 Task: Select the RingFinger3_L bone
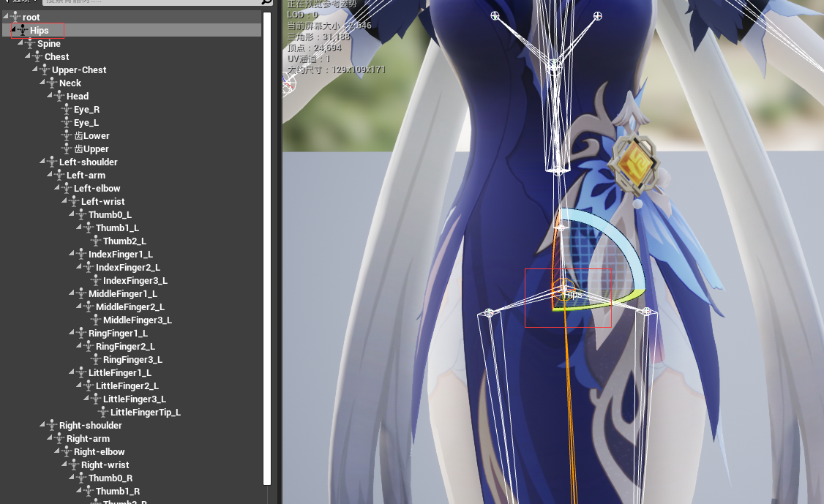click(132, 359)
